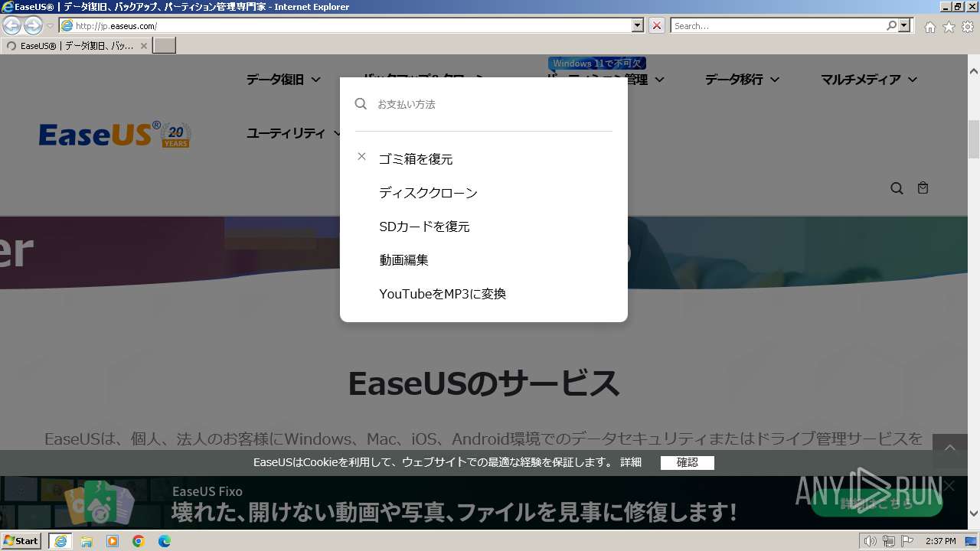Open the 詳細 cookie details link

pyautogui.click(x=631, y=462)
